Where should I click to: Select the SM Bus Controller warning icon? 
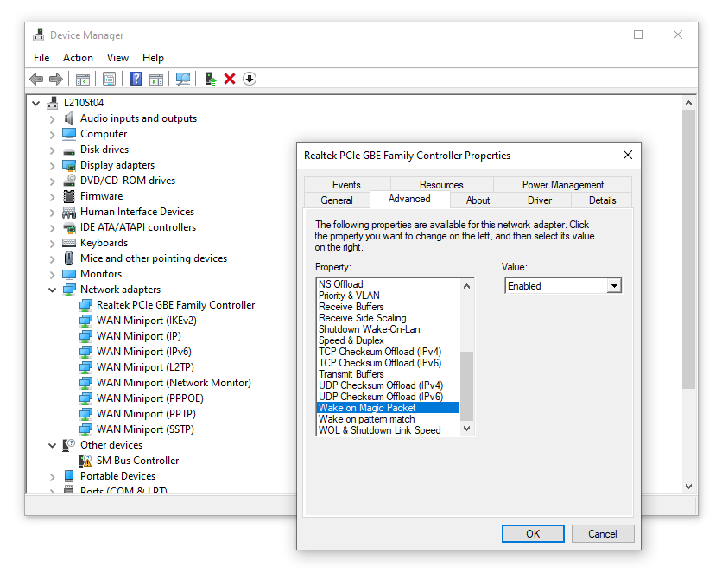(x=85, y=461)
